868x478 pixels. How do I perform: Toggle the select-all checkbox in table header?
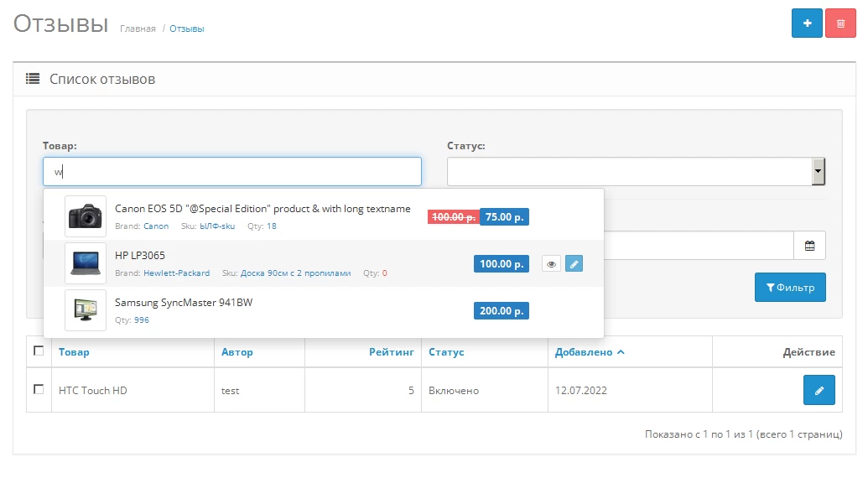39,351
